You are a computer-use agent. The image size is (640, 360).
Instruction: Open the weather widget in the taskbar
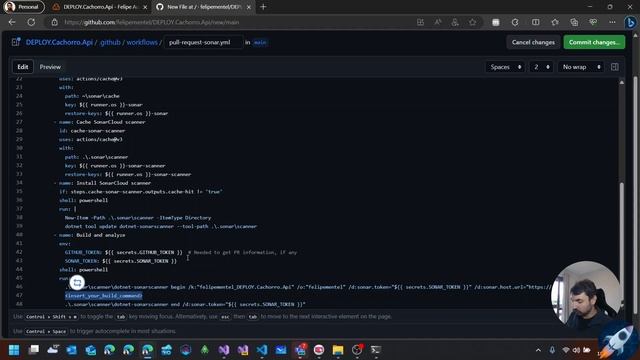point(53,350)
